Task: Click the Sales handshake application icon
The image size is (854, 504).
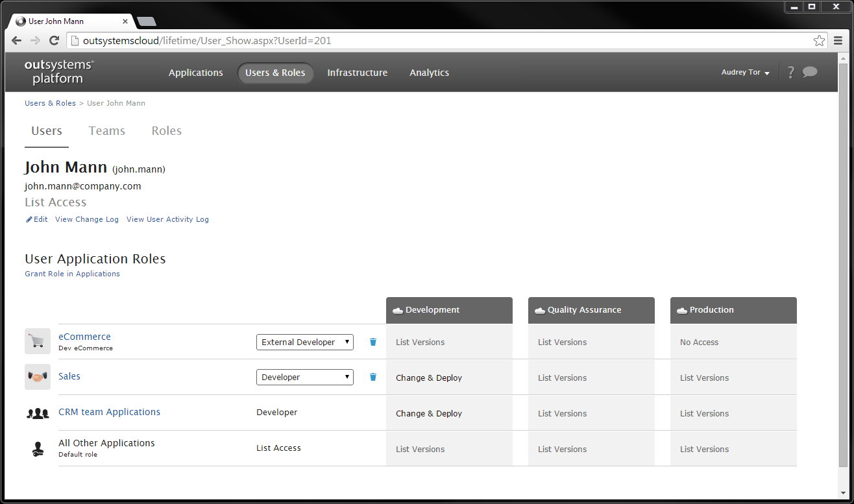Action: [37, 376]
